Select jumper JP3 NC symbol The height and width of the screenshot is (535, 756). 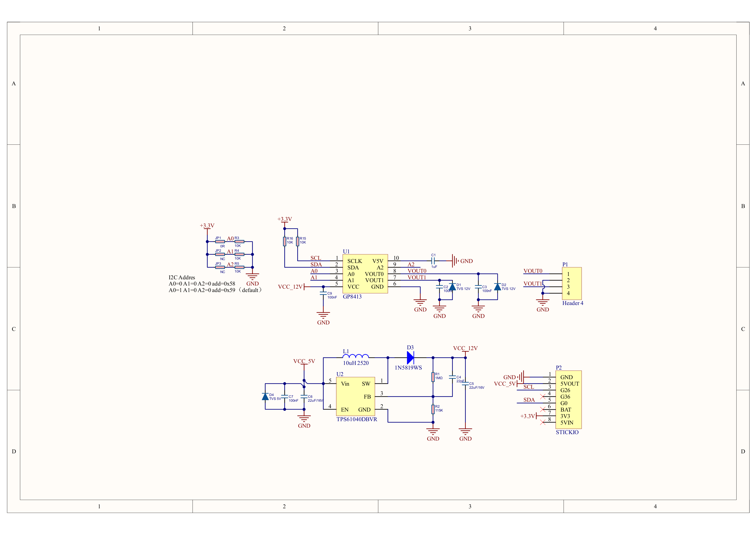(x=220, y=267)
